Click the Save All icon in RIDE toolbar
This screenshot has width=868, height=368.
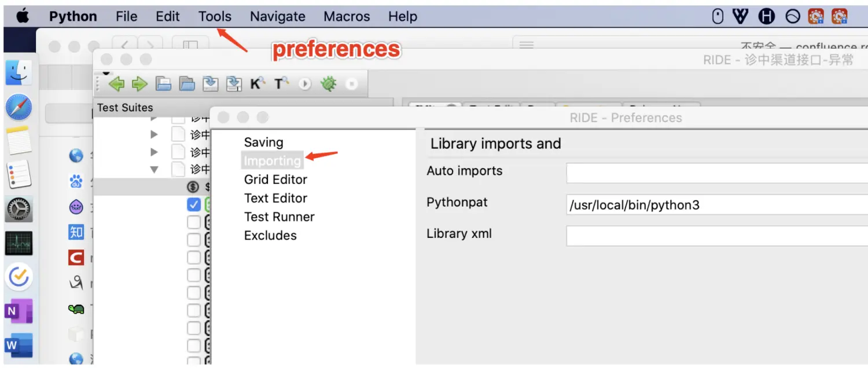(x=234, y=84)
